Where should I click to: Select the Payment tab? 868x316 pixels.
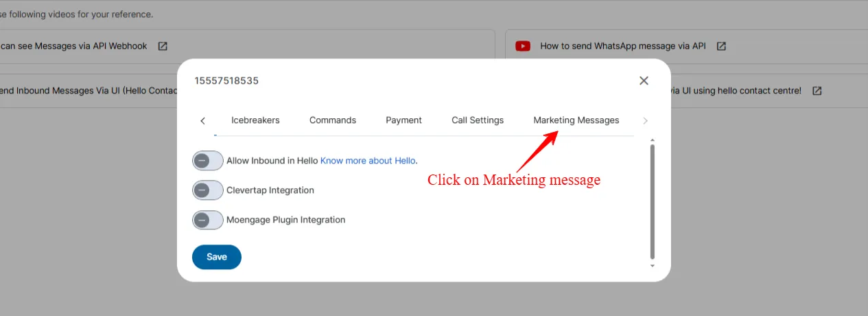(x=403, y=120)
